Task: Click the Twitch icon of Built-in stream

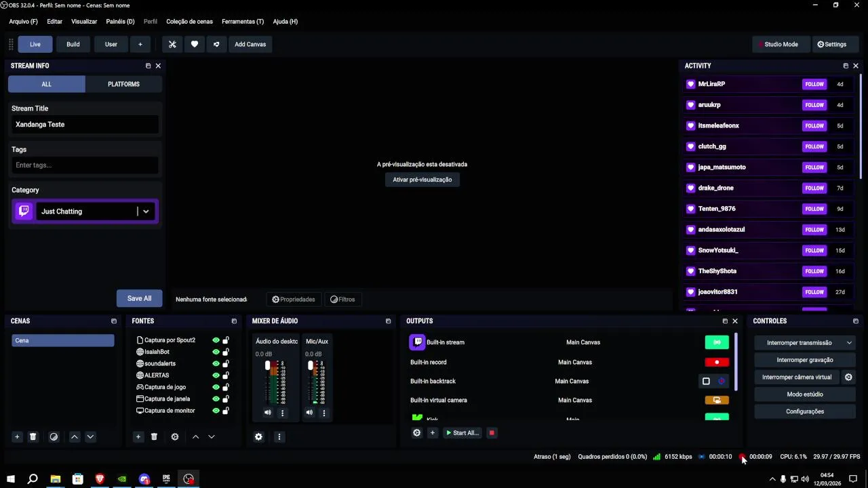Action: click(417, 342)
